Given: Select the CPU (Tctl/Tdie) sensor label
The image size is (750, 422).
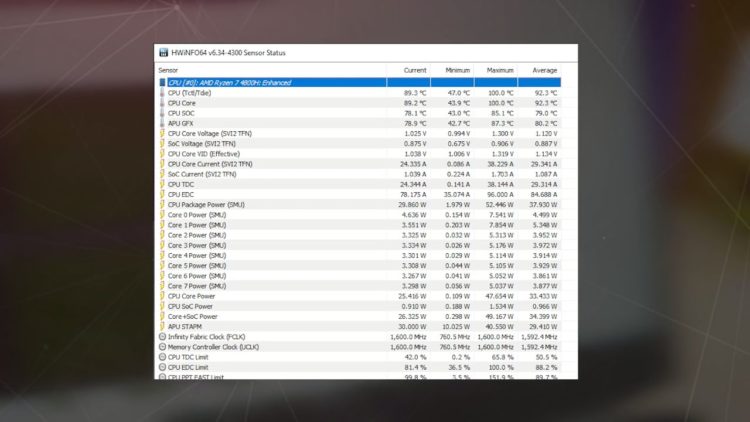Looking at the screenshot, I should coord(189,93).
